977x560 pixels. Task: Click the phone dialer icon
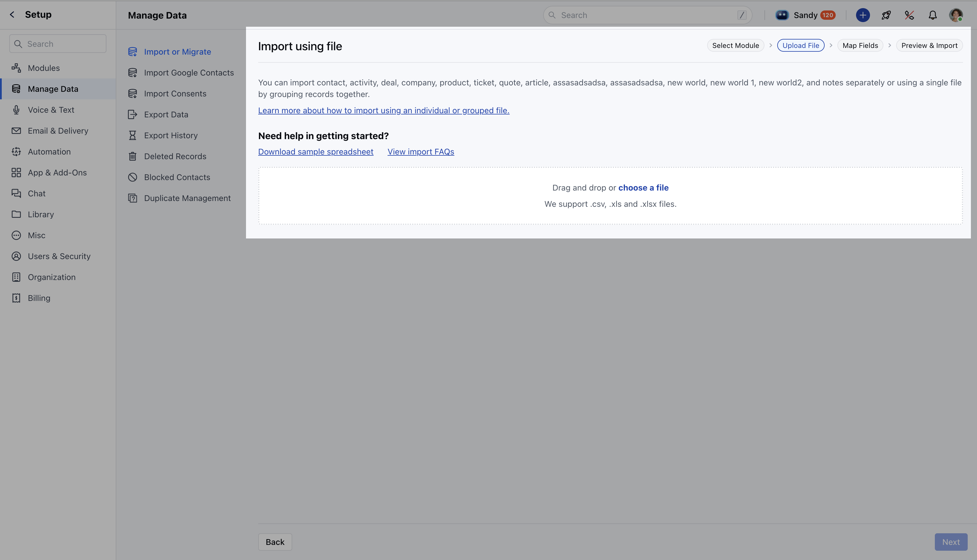pyautogui.click(x=909, y=15)
